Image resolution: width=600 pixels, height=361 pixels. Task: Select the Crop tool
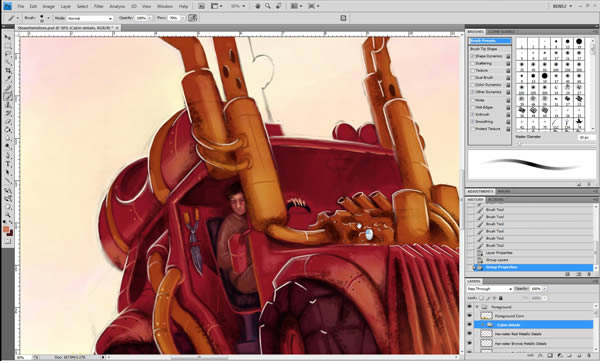(7, 70)
